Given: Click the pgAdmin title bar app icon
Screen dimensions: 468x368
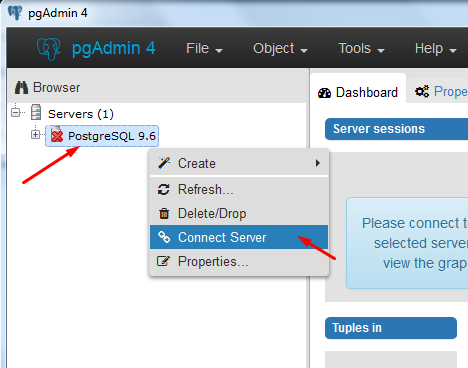Looking at the screenshot, I should [15, 13].
